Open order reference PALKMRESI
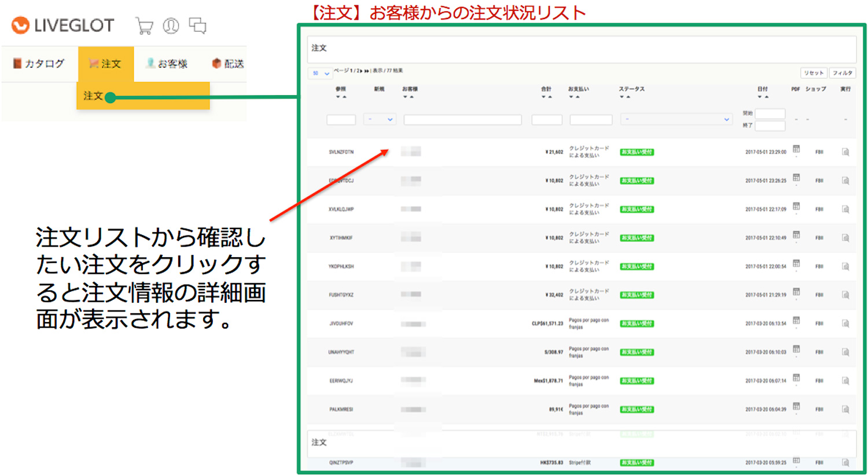868x476 pixels. pos(341,409)
